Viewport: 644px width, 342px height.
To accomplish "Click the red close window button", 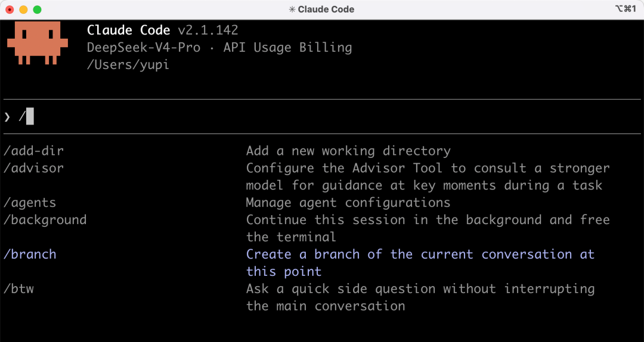I will pos(10,10).
